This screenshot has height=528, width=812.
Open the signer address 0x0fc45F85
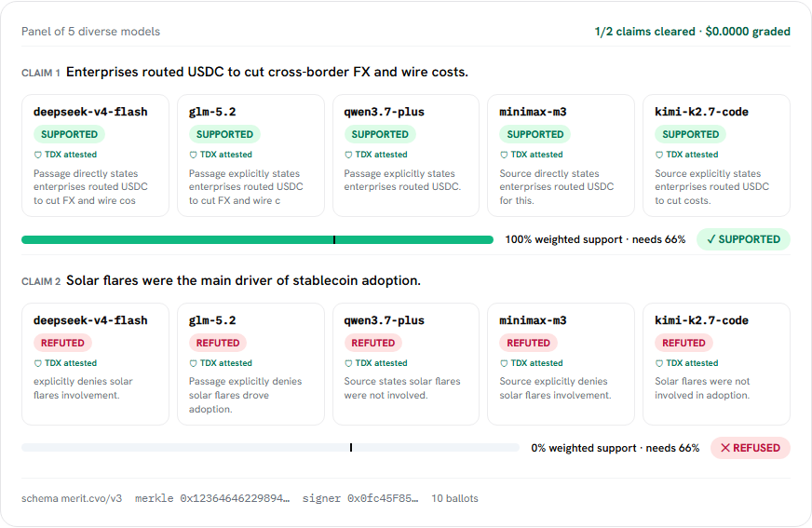click(360, 498)
